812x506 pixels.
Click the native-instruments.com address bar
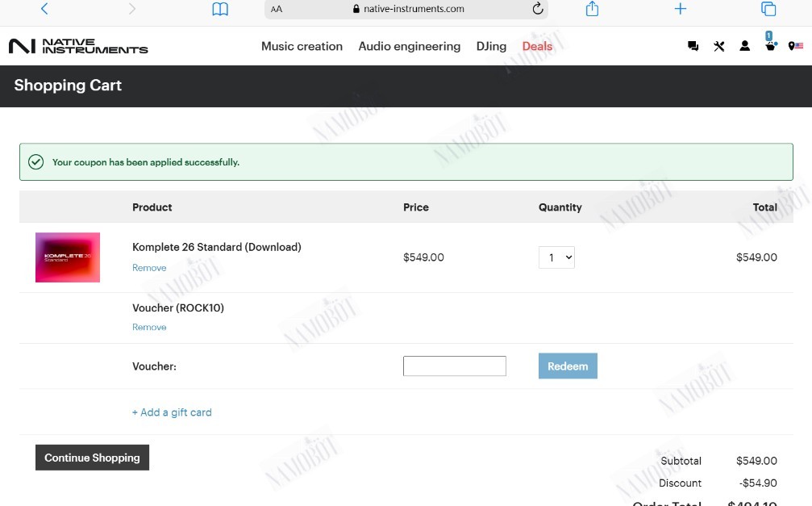[x=406, y=9]
